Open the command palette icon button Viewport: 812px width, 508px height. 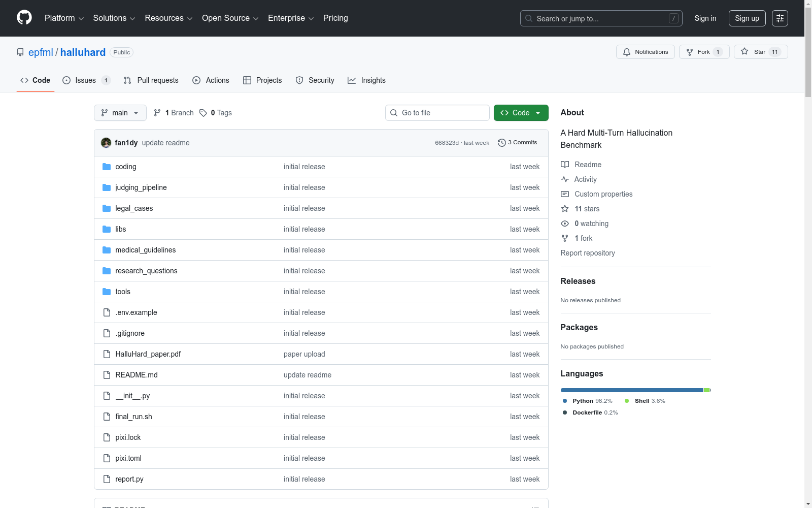click(x=780, y=18)
